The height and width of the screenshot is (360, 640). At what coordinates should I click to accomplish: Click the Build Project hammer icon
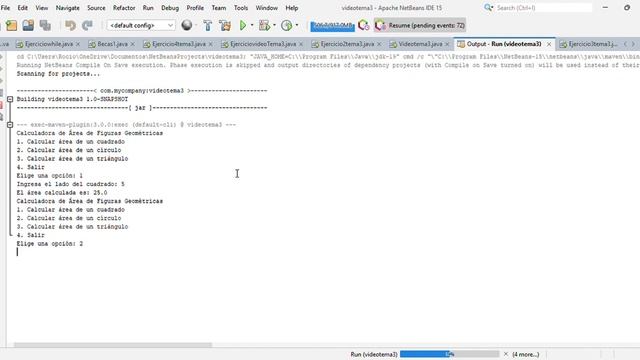click(x=208, y=25)
